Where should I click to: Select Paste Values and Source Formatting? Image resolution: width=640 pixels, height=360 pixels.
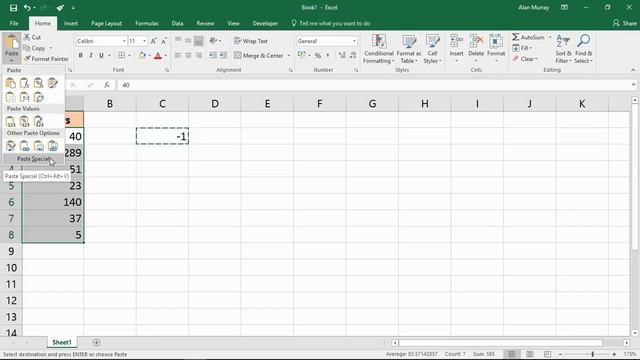(38, 122)
